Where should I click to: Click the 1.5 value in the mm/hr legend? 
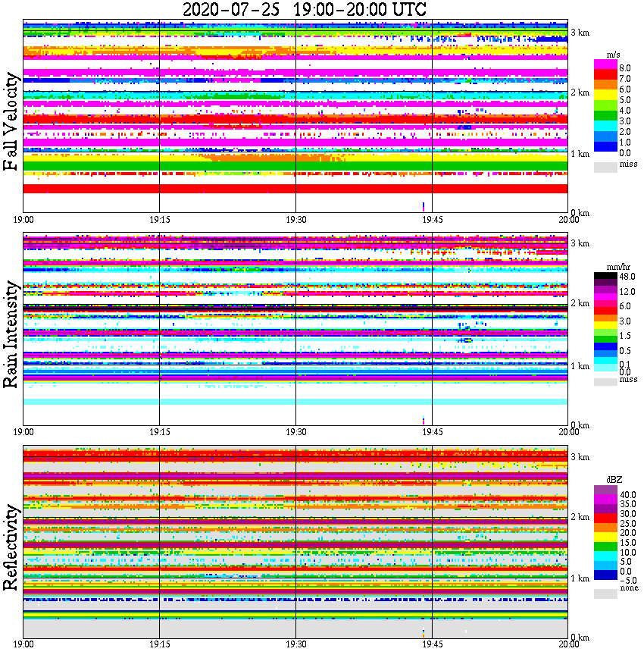tap(625, 335)
